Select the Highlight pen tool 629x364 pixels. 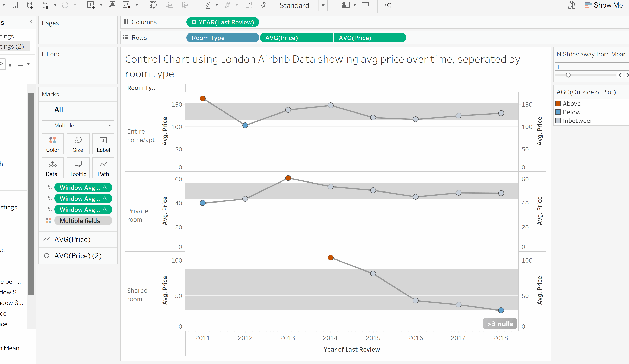click(x=208, y=5)
